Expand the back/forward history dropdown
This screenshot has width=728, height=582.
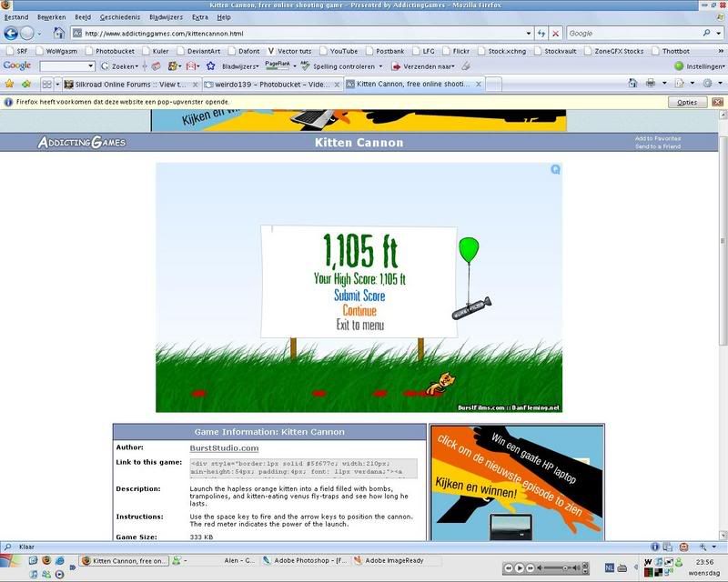point(39,34)
